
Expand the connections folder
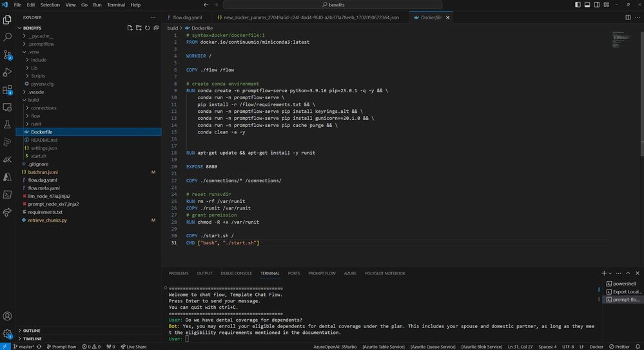click(43, 108)
